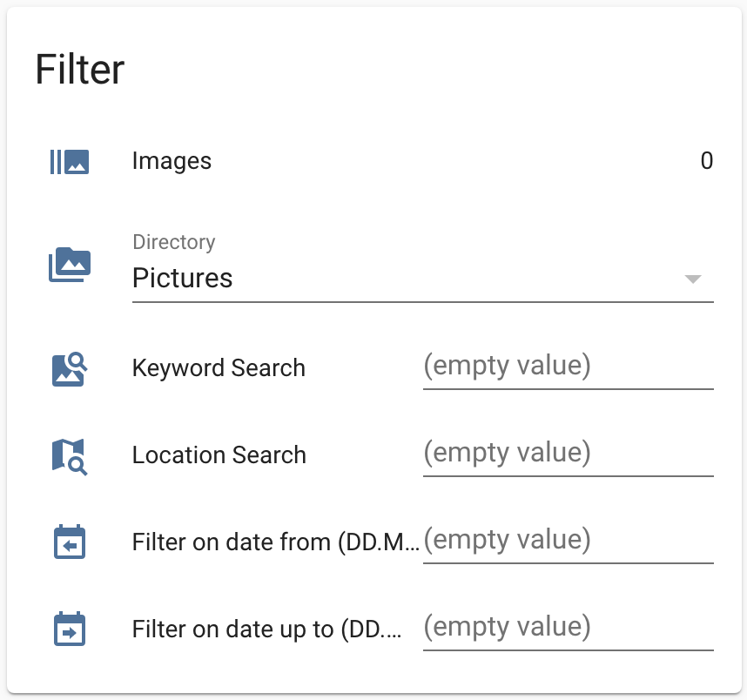Click the Keyword Search label text
Screen dimensions: 747x700
219,367
